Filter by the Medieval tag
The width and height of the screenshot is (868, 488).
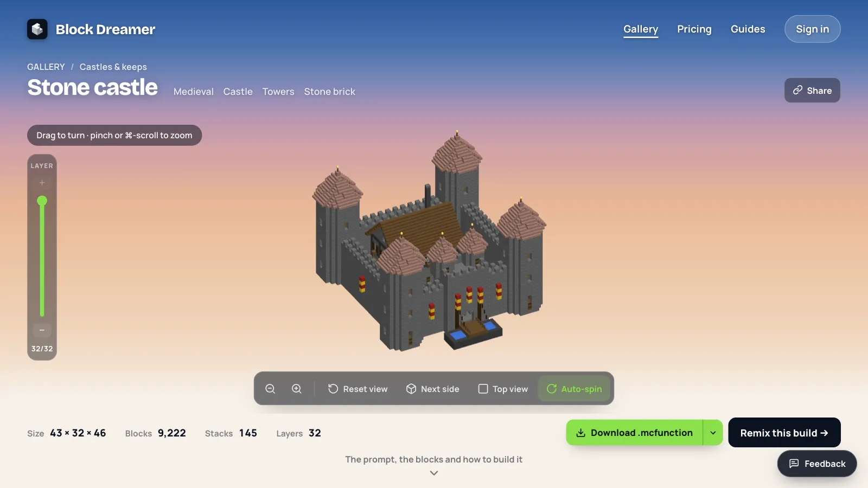(x=194, y=92)
